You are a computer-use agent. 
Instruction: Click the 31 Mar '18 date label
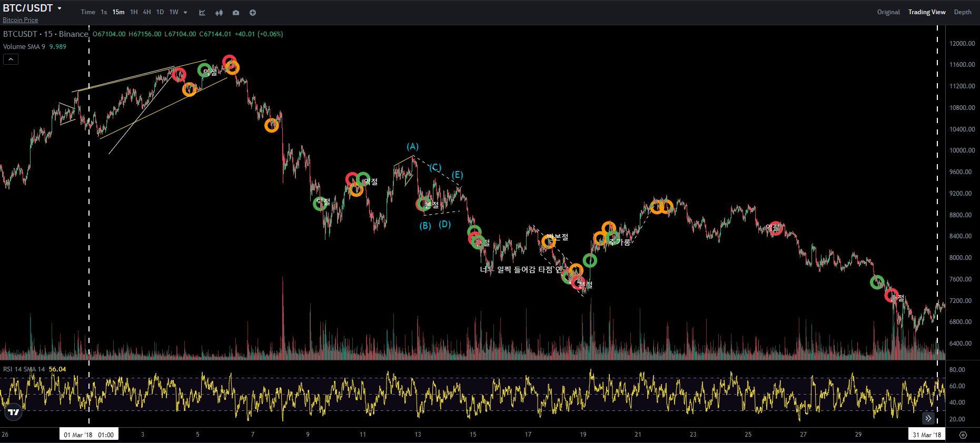(927, 435)
